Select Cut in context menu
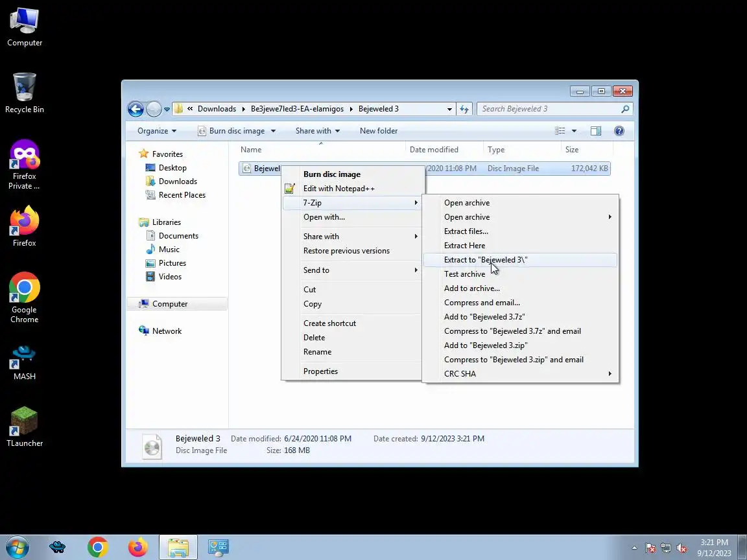Viewport: 747px width, 560px height. click(351, 290)
